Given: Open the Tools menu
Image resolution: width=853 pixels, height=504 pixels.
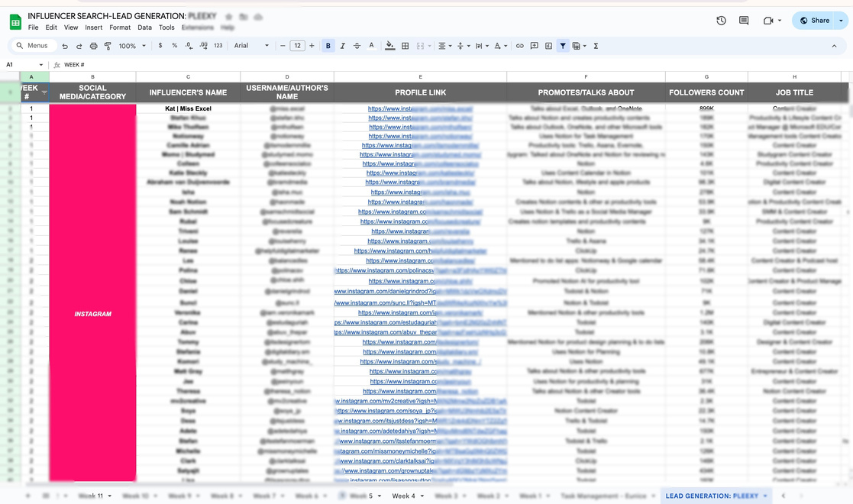Looking at the screenshot, I should [166, 27].
